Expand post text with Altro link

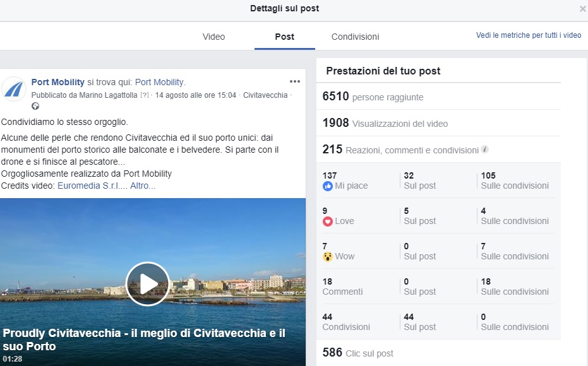pyautogui.click(x=143, y=186)
